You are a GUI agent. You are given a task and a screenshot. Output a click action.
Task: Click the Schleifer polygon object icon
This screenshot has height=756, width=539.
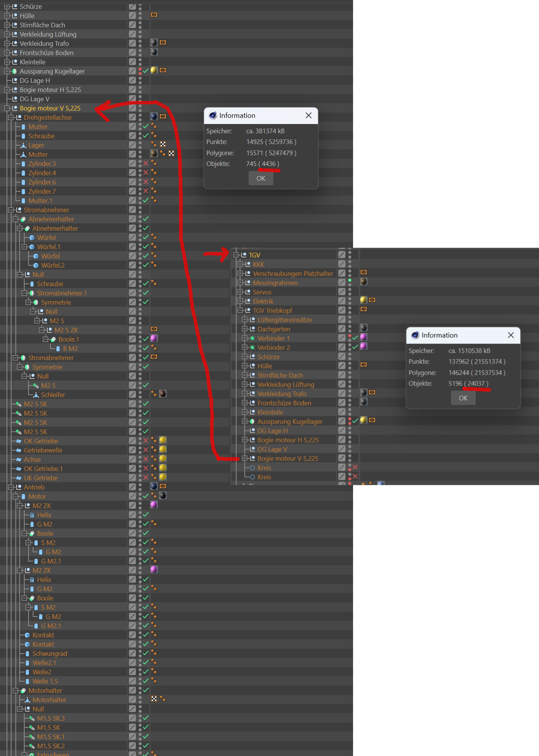tap(36, 395)
